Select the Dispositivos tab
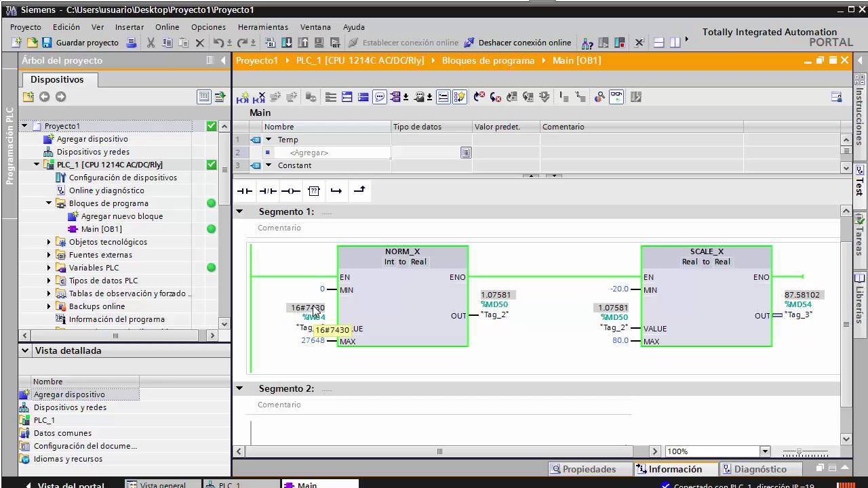The image size is (868, 488). (x=57, y=79)
